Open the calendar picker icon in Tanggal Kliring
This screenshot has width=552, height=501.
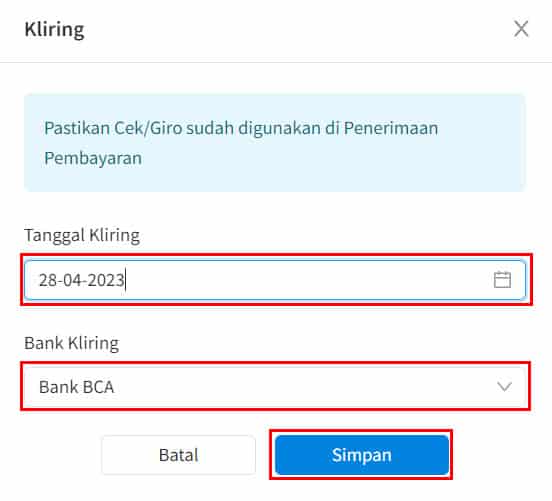502,280
